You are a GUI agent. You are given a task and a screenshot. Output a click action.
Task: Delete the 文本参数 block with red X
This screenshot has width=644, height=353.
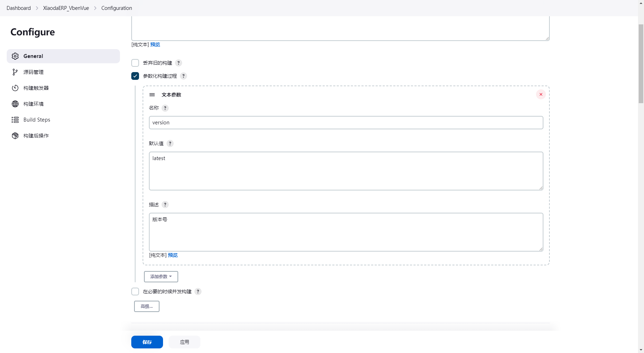click(541, 94)
